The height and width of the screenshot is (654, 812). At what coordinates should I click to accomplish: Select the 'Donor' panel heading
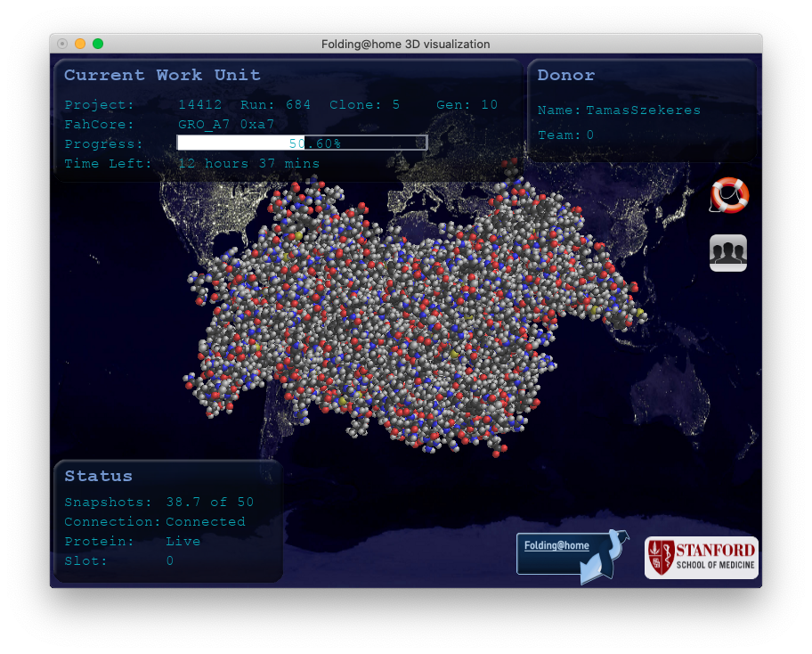(x=566, y=75)
